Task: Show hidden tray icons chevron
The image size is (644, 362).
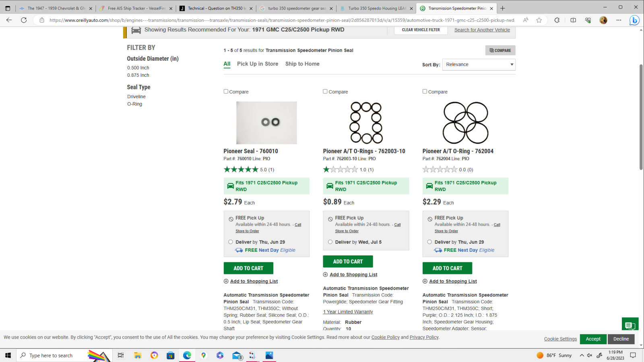Action: tap(582, 355)
